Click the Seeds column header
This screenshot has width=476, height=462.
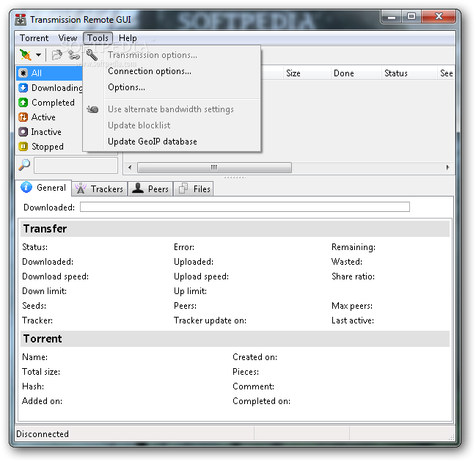[446, 73]
